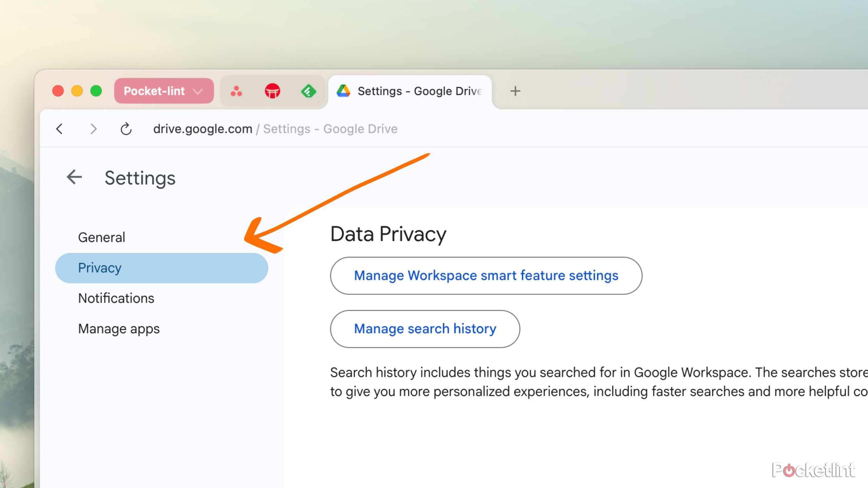
Task: Open the Notifications settings section
Action: coord(116,298)
